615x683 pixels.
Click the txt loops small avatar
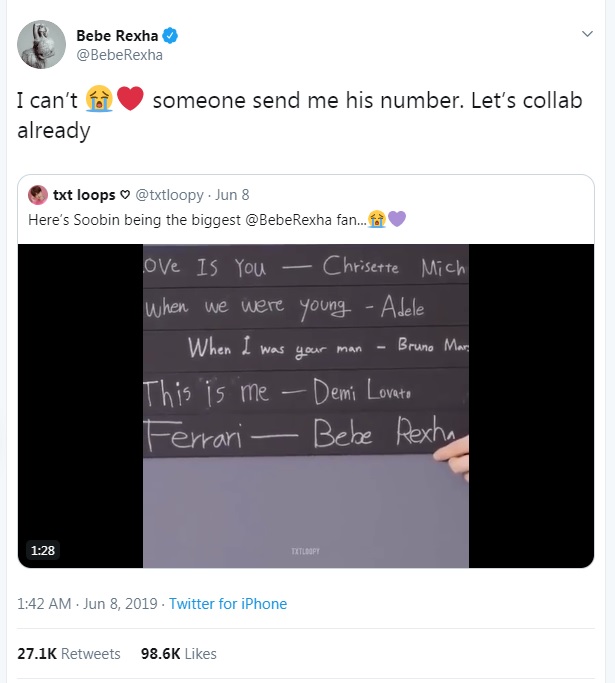tap(38, 194)
